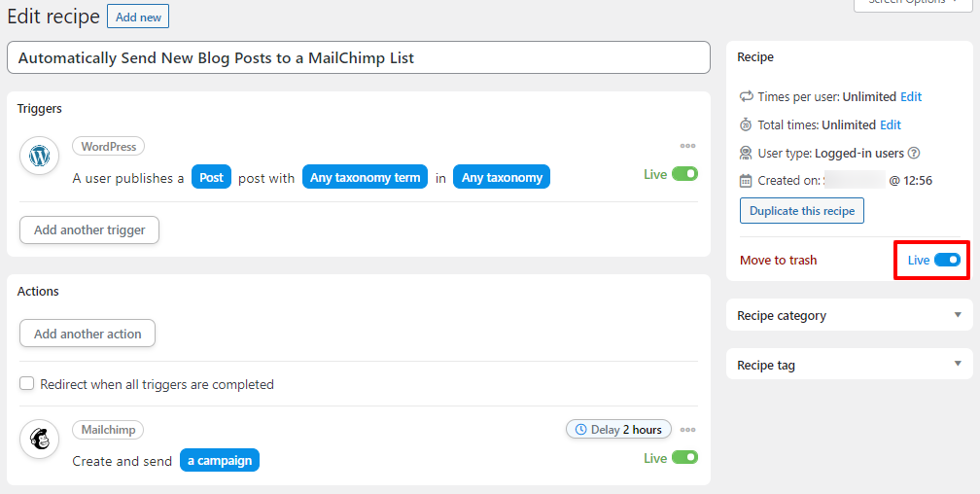Click the Add another trigger button

(89, 230)
